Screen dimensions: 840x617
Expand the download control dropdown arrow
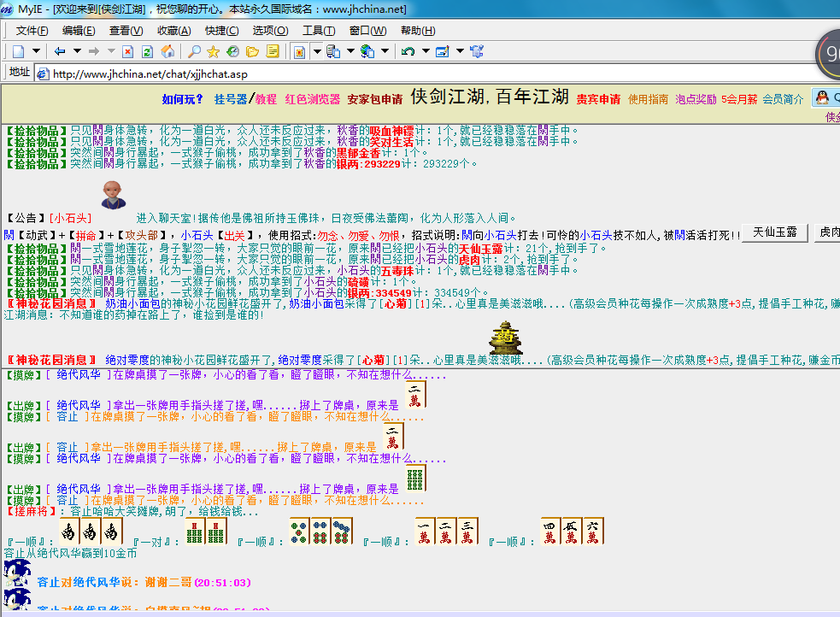(x=351, y=51)
